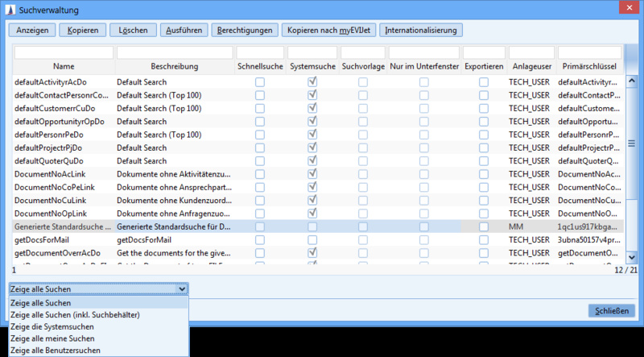Select 'Zeige alle Suchen (inkl. Suchbehälter)' option
Screen dimensions: 644x357
pos(76,314)
